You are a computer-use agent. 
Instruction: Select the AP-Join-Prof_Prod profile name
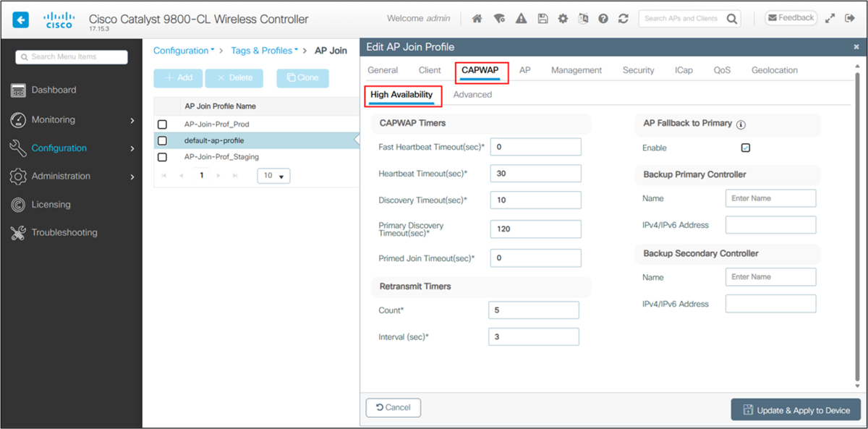pos(217,124)
